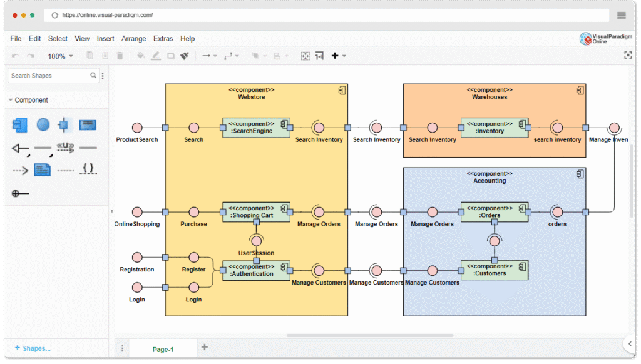Screen dimensions: 641x364
Task: Add a new page with the plus button
Action: pyautogui.click(x=204, y=348)
